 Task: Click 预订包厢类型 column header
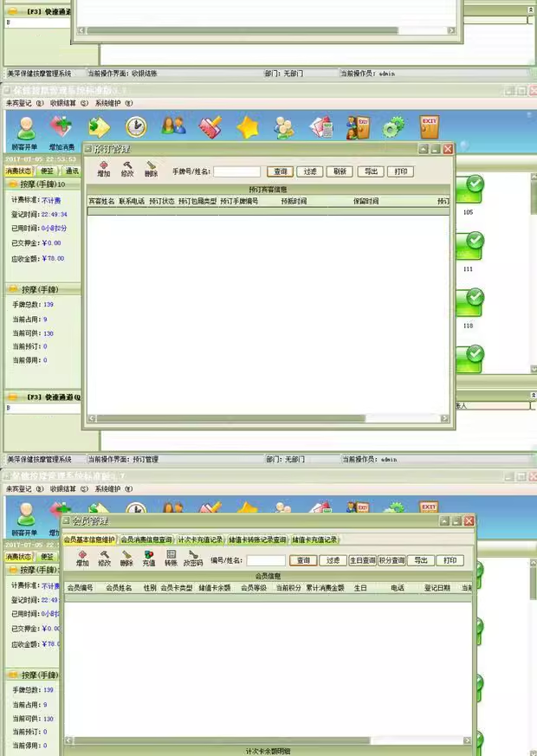(x=197, y=201)
